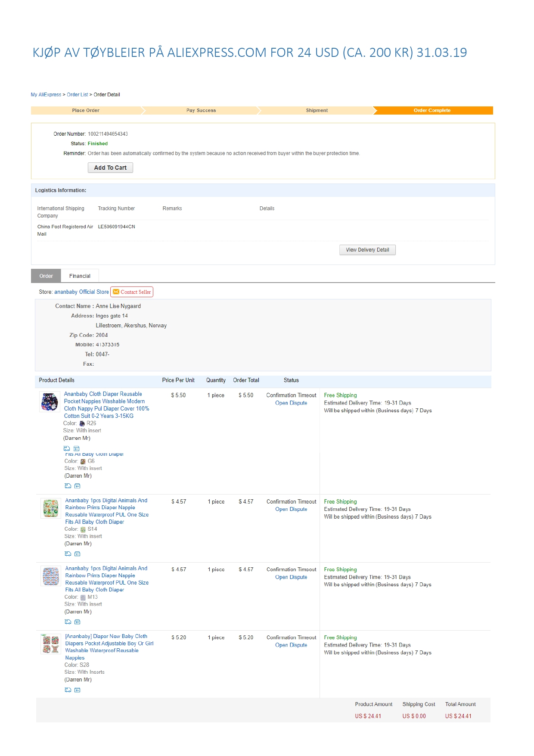Open the ananbaby Official Store link
The height and width of the screenshot is (756, 534).
pyautogui.click(x=81, y=292)
